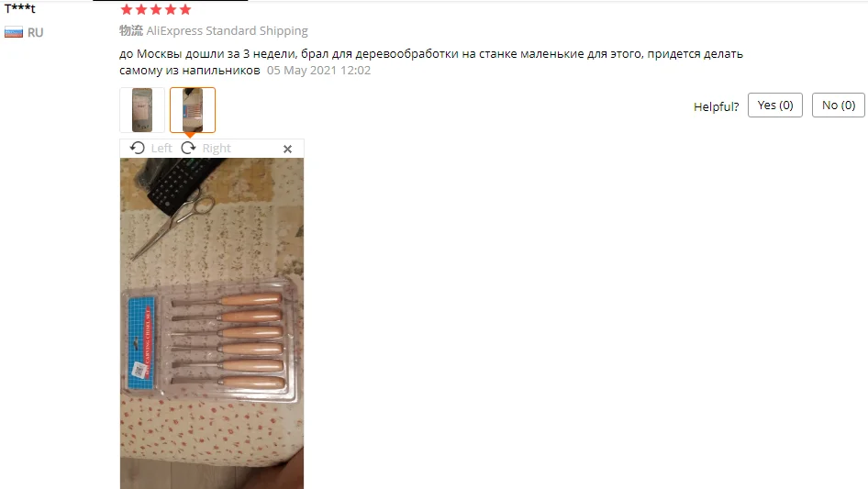Click the AliExpress Standard Shipping text
Image resolution: width=868 pixels, height=489 pixels.
tap(227, 30)
